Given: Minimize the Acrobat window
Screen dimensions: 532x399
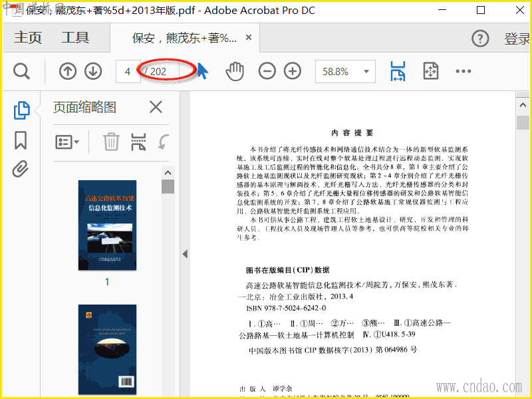Looking at the screenshot, I should 442,10.
